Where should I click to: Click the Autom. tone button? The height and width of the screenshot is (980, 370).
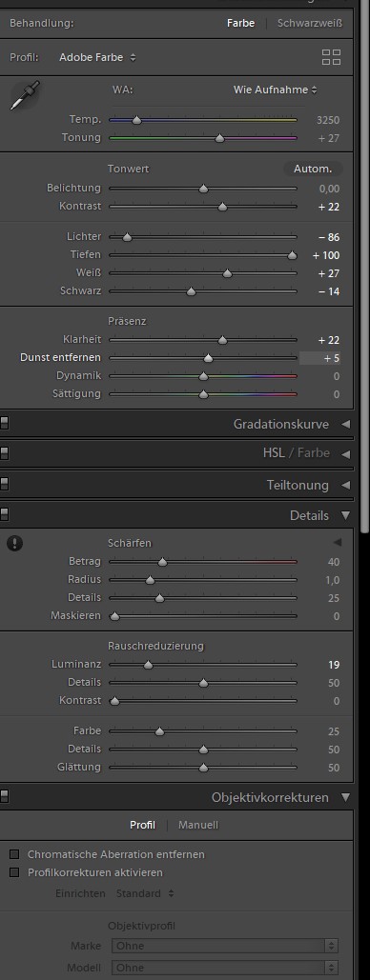tap(313, 169)
